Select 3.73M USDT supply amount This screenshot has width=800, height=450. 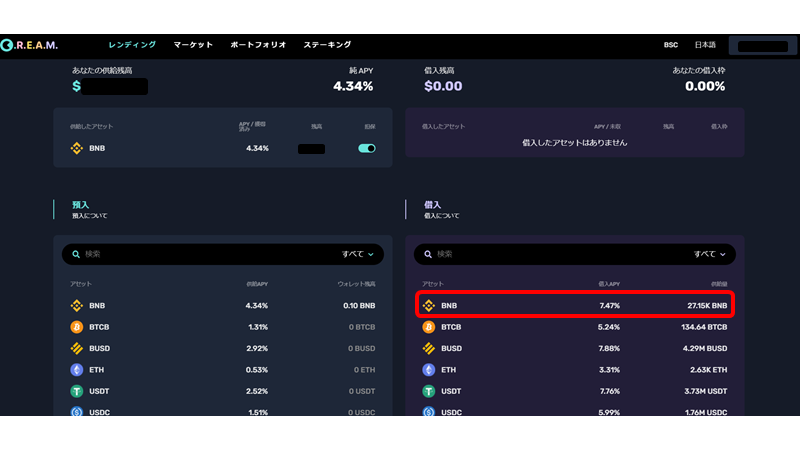coord(706,391)
